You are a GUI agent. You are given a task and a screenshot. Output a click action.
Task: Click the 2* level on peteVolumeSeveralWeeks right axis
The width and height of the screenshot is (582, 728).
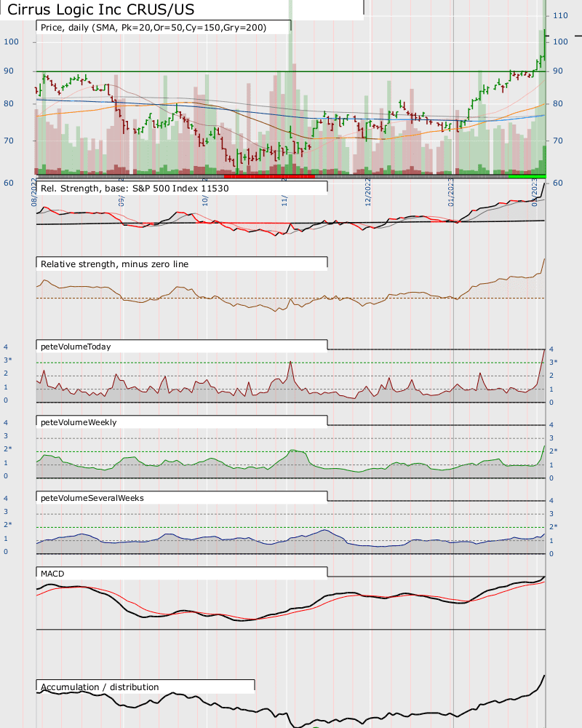point(553,526)
